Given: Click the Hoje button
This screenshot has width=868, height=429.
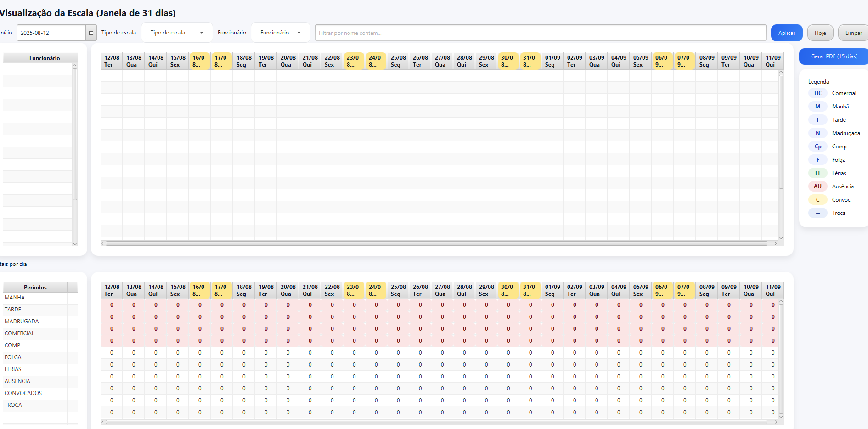Looking at the screenshot, I should [820, 33].
